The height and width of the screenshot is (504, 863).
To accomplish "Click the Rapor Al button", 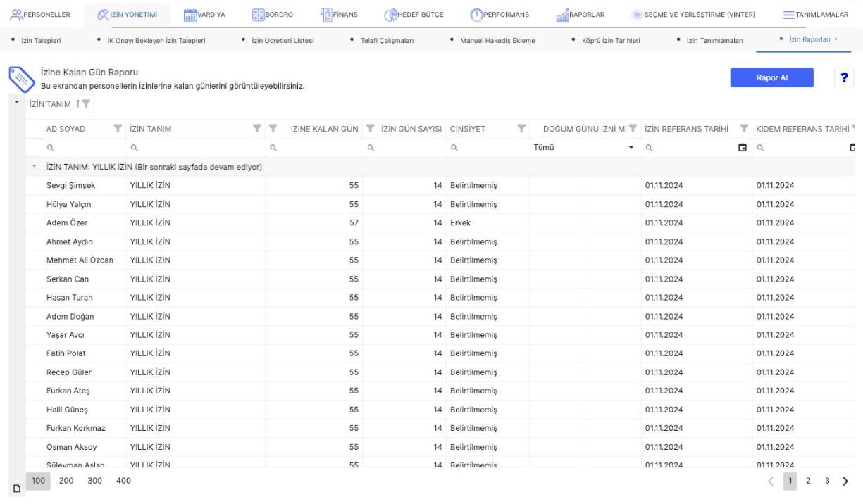I will click(x=772, y=78).
